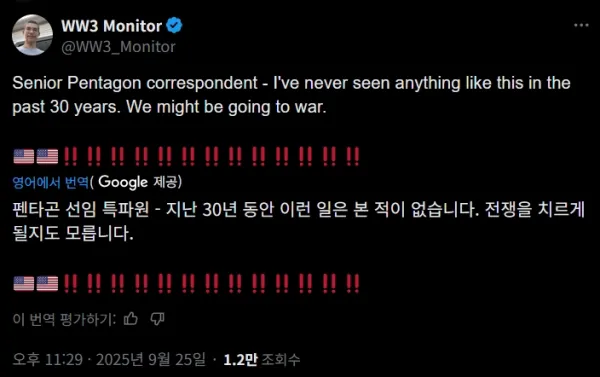Click the '영어에서 번역' translation link

pos(51,182)
